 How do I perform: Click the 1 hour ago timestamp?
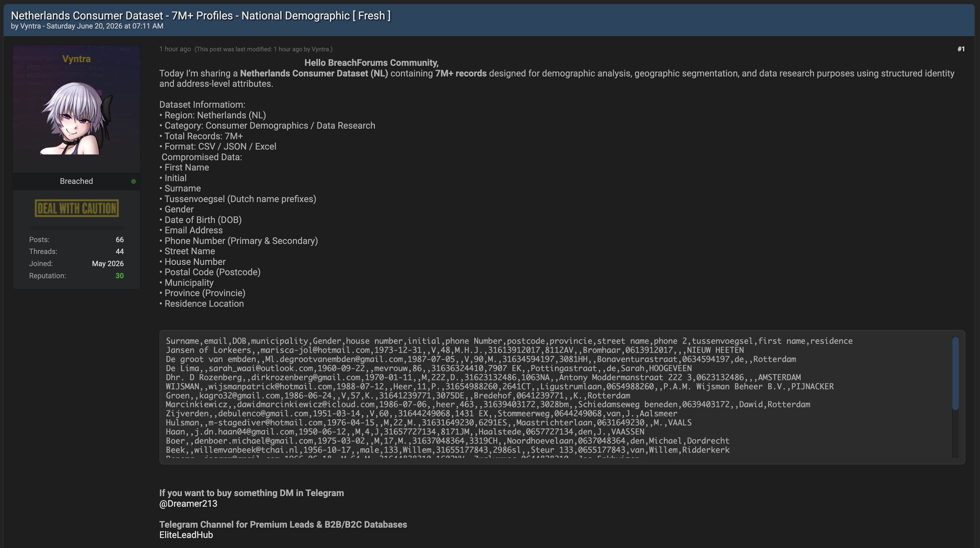click(x=175, y=49)
